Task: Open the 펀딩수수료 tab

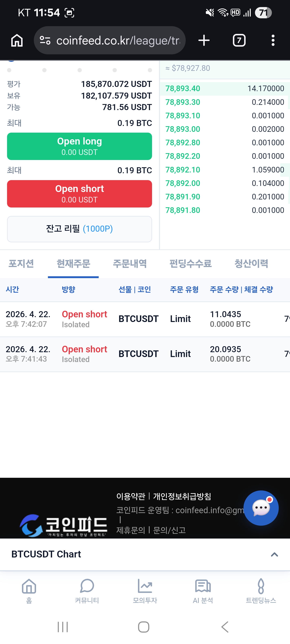Action: 191,263
